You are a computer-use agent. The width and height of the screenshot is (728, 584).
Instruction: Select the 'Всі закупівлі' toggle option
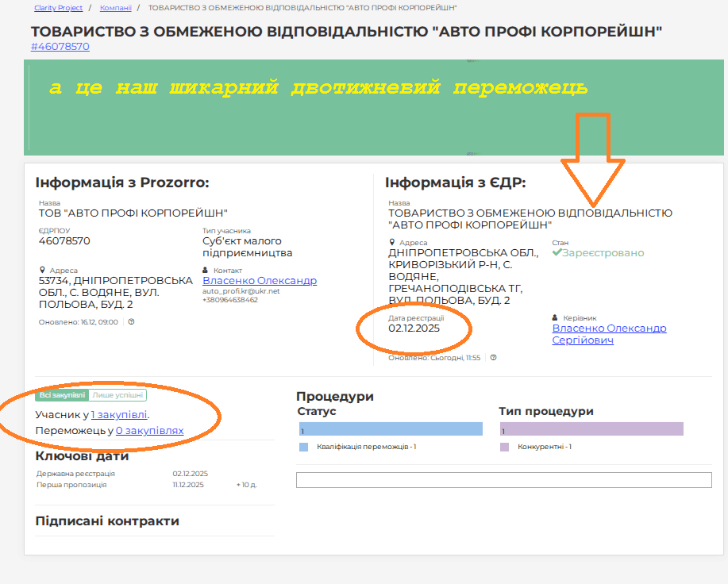(62, 395)
